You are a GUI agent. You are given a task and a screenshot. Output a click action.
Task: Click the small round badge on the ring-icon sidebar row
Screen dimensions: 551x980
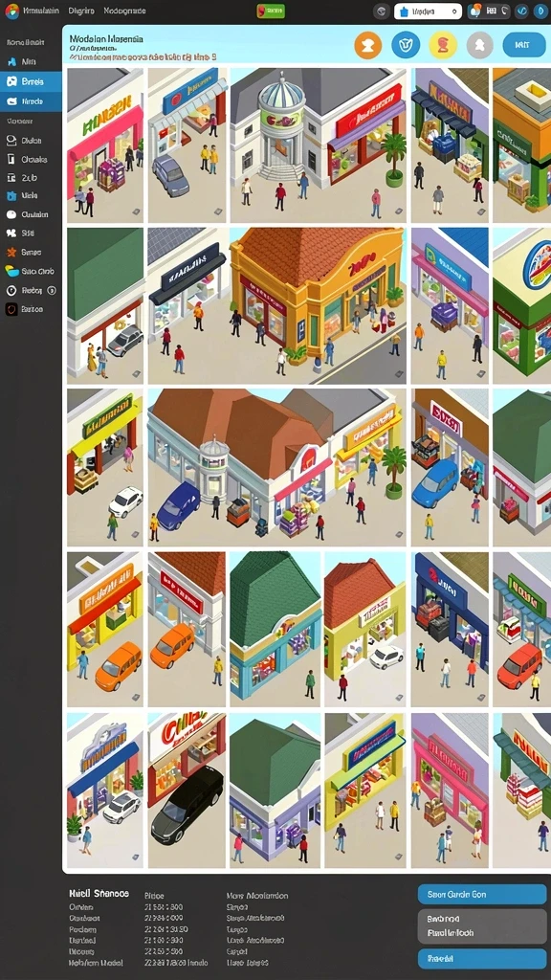(52, 291)
